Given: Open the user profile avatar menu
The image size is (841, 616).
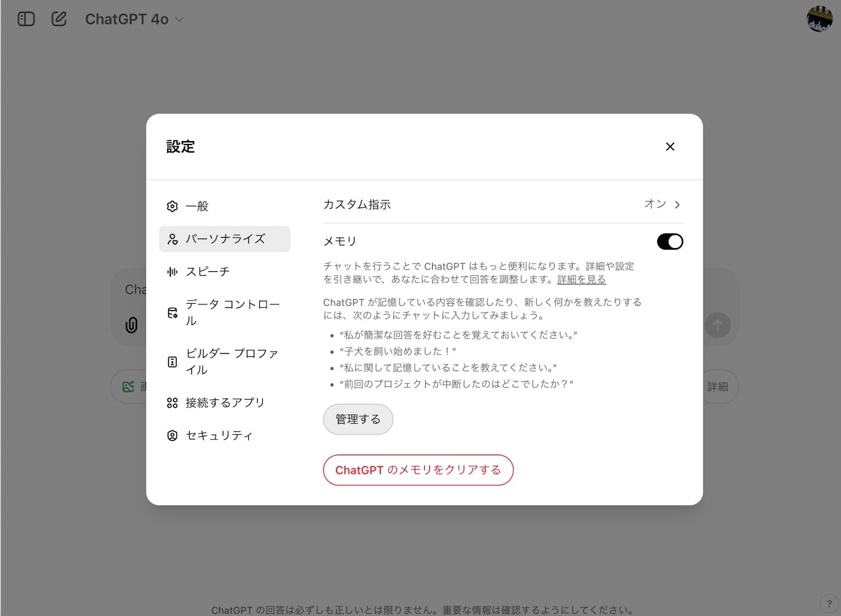Looking at the screenshot, I should [819, 19].
